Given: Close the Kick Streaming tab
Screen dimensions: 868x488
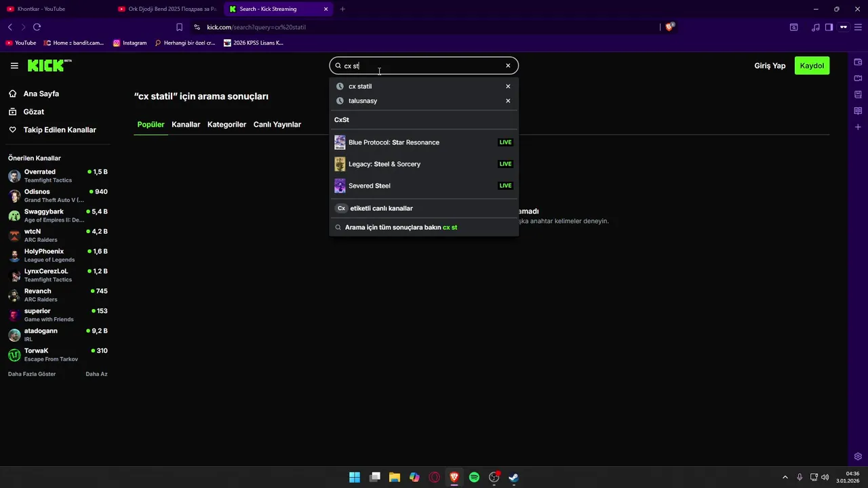Looking at the screenshot, I should 326,9.
